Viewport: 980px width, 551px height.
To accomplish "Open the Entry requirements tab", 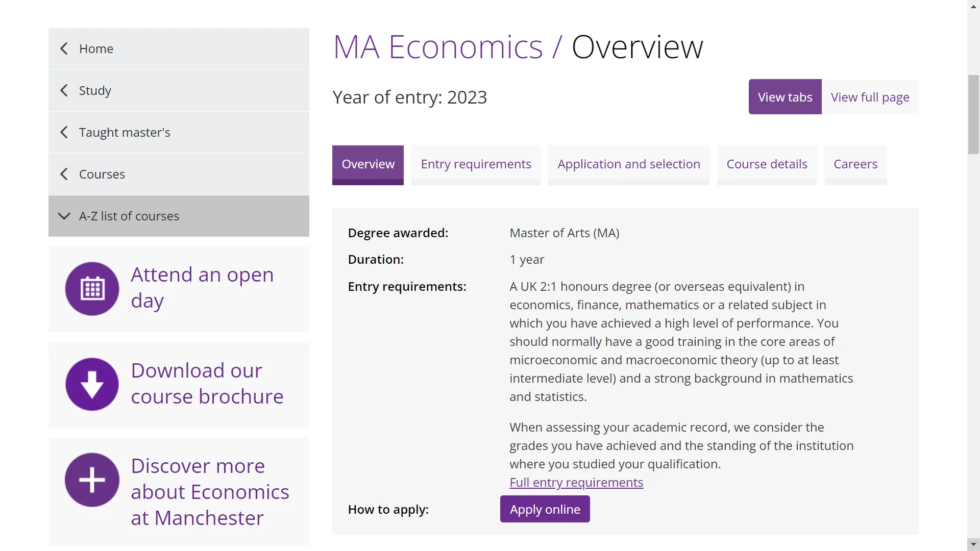I will tap(476, 164).
